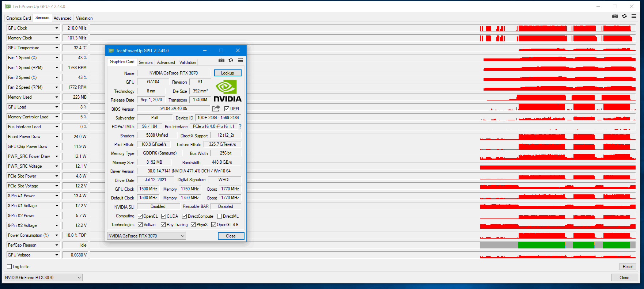Viewport: 644px width, 289px height.
Task: Enable the Log to file checkbox
Action: (x=10, y=267)
